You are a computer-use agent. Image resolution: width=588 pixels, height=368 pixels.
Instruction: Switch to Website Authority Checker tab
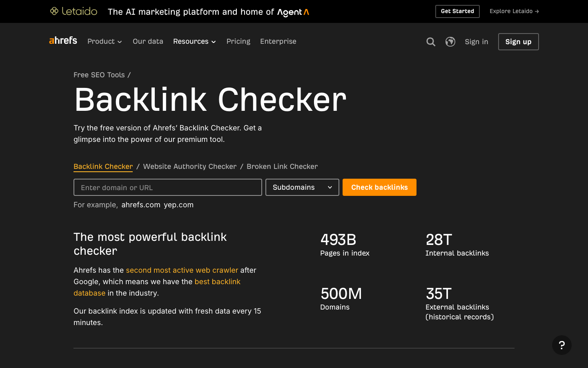(x=190, y=166)
